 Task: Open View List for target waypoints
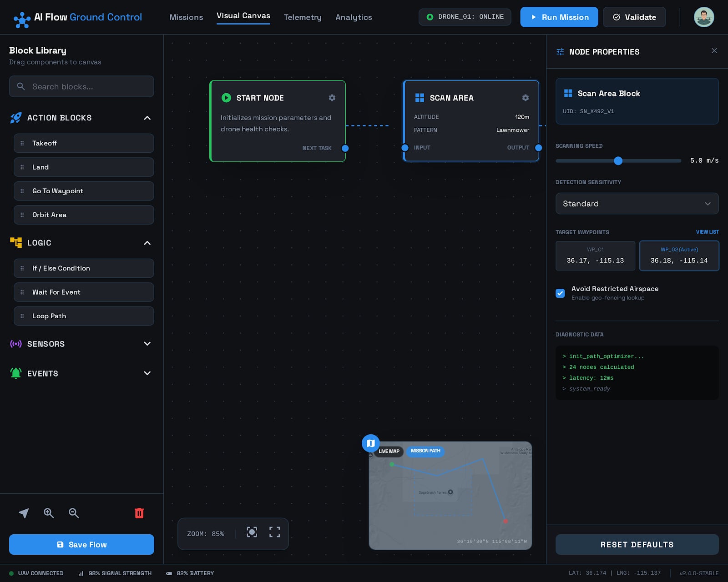(x=707, y=232)
